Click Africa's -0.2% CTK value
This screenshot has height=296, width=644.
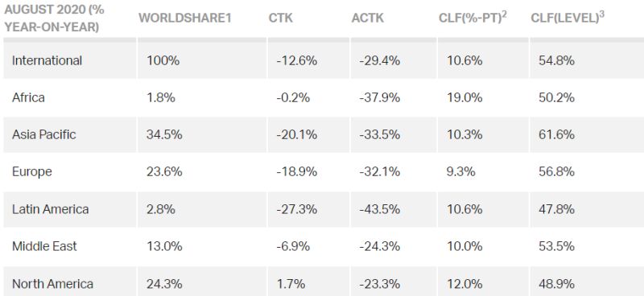[x=293, y=97]
